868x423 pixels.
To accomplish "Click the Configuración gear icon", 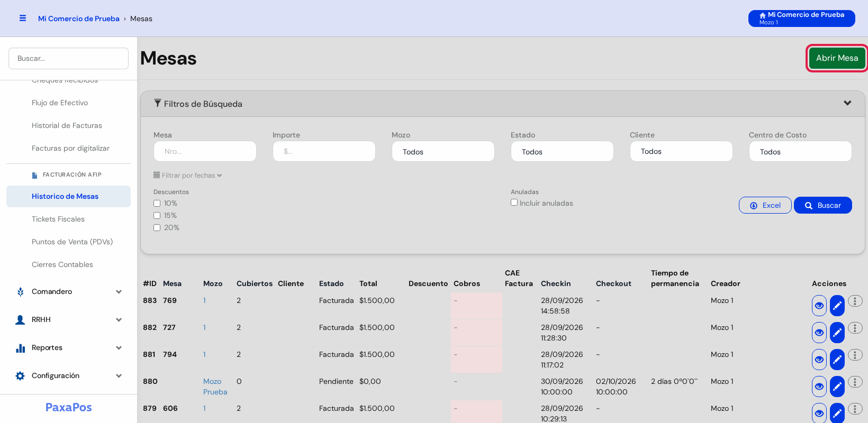I will pyautogui.click(x=20, y=376).
